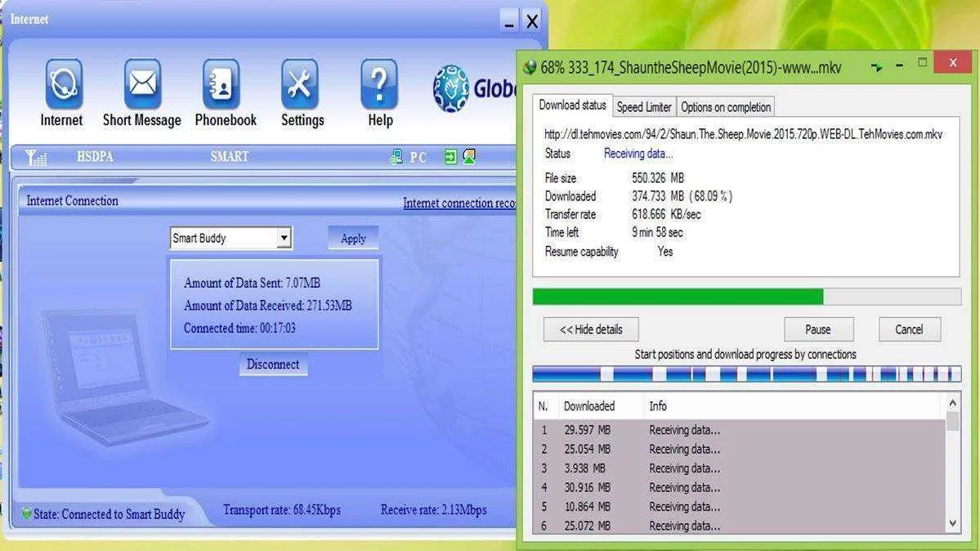Cancel the download
The image size is (980, 551).
(910, 329)
